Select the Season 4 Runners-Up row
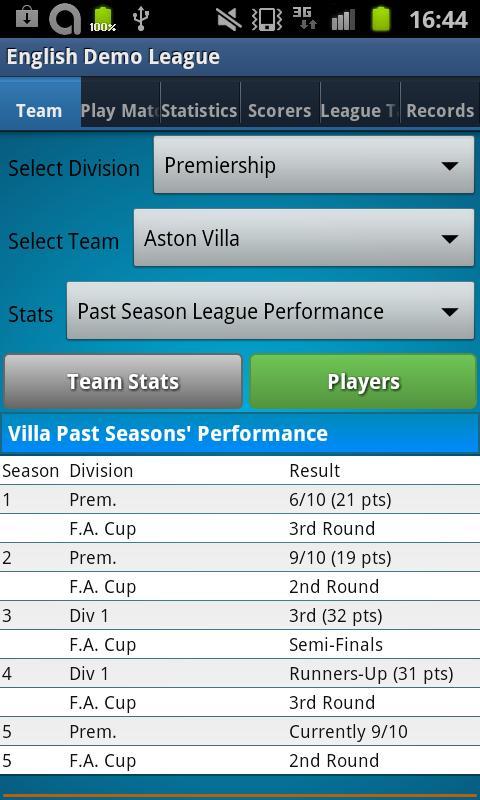480x800 pixels. pyautogui.click(x=240, y=673)
